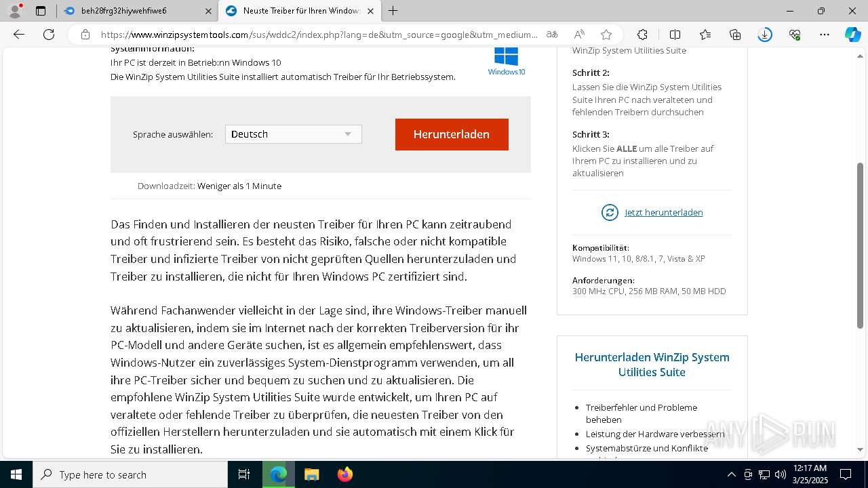Click the Downloadzeit: Weniger als 1 Minute text

(x=210, y=186)
